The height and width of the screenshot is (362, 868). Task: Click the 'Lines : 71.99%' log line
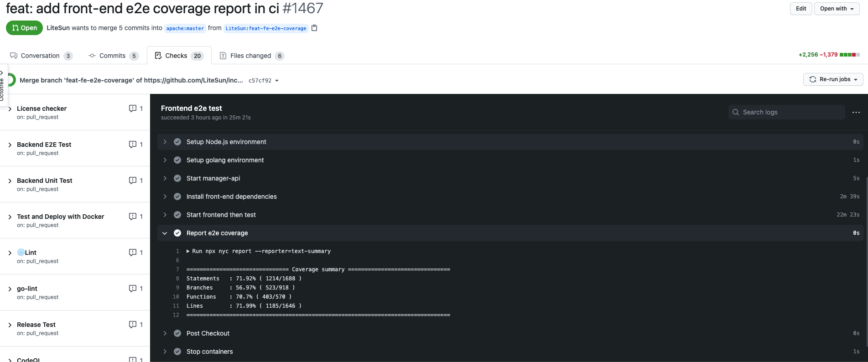[x=244, y=306]
